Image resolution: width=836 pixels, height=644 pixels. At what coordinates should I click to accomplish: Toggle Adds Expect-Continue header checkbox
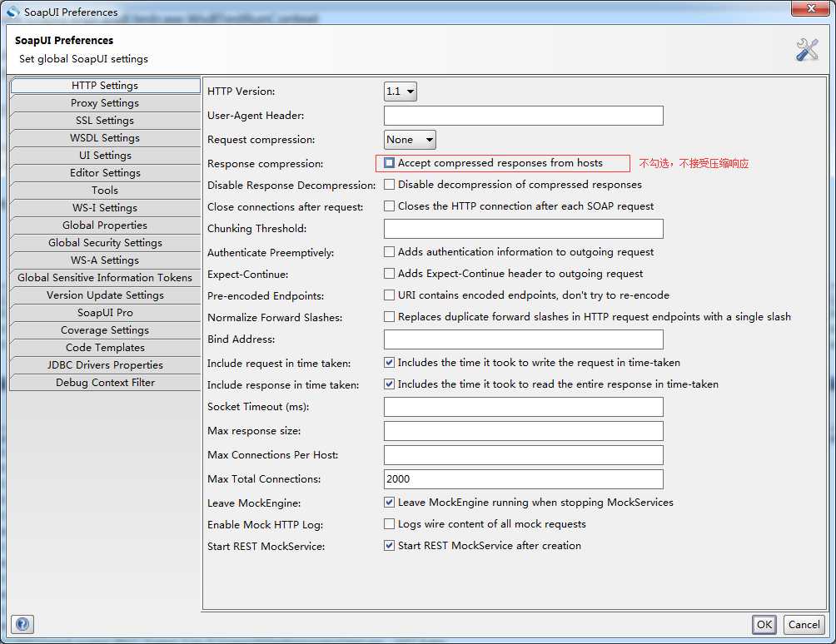tap(389, 273)
